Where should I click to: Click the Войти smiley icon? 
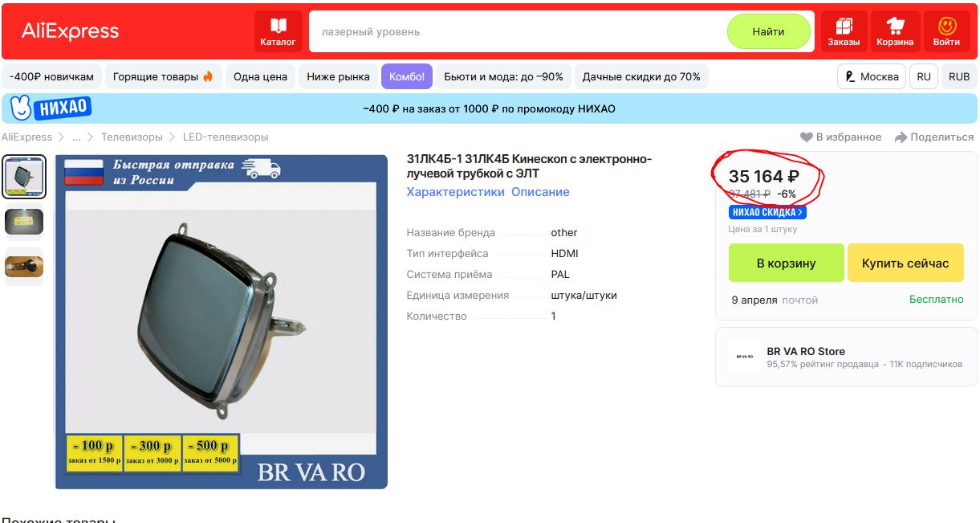coord(947,25)
